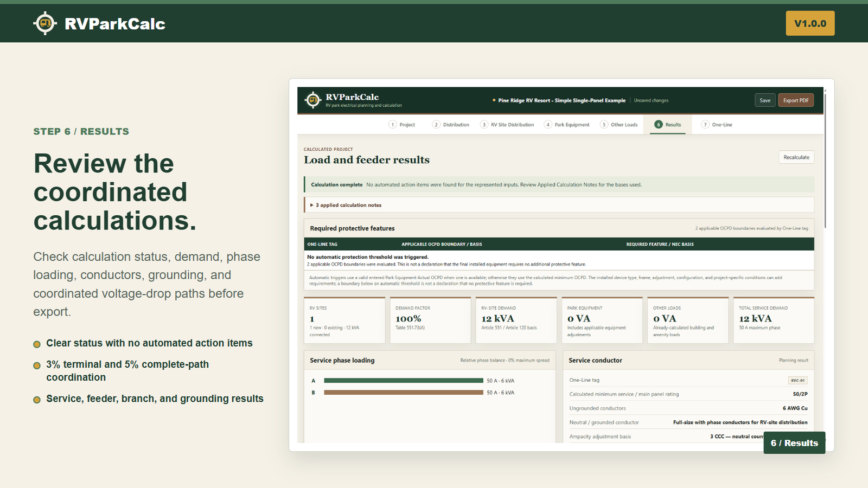Click the Total Service Demand card

pos(774,320)
